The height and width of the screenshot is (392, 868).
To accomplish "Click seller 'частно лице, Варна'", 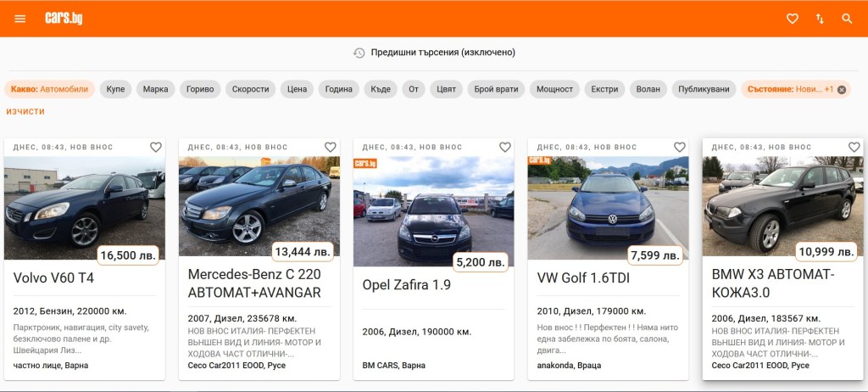I will [51, 366].
